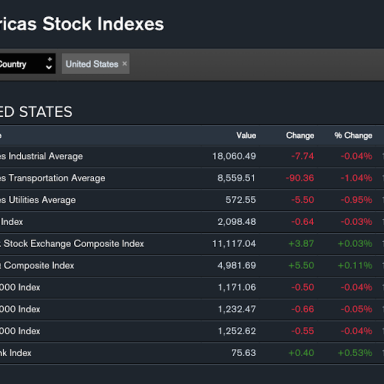Click change +0.40 for Bank Index

coord(301,353)
